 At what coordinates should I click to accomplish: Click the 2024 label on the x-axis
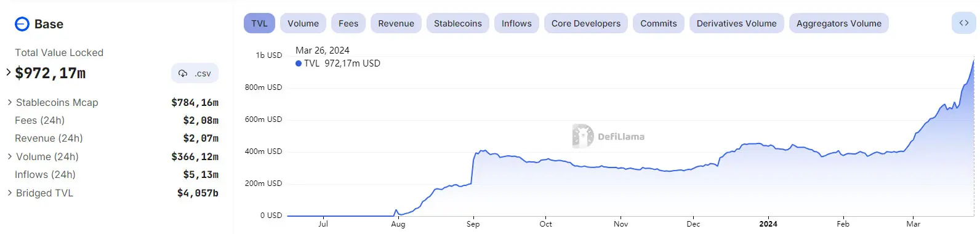click(x=768, y=224)
